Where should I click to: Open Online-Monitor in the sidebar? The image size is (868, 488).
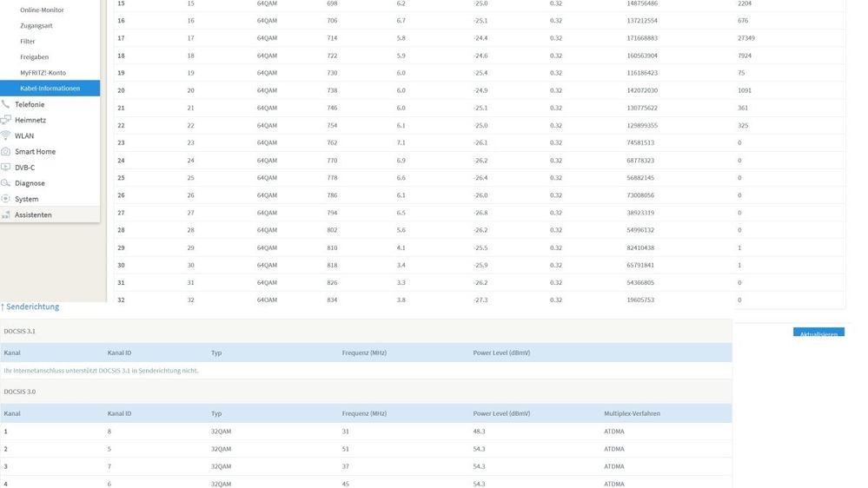(x=42, y=10)
